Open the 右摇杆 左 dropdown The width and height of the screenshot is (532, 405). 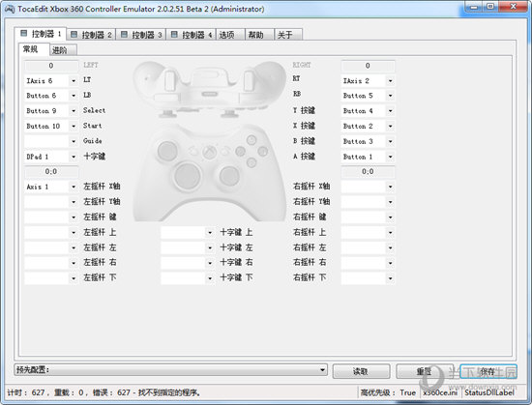368,247
